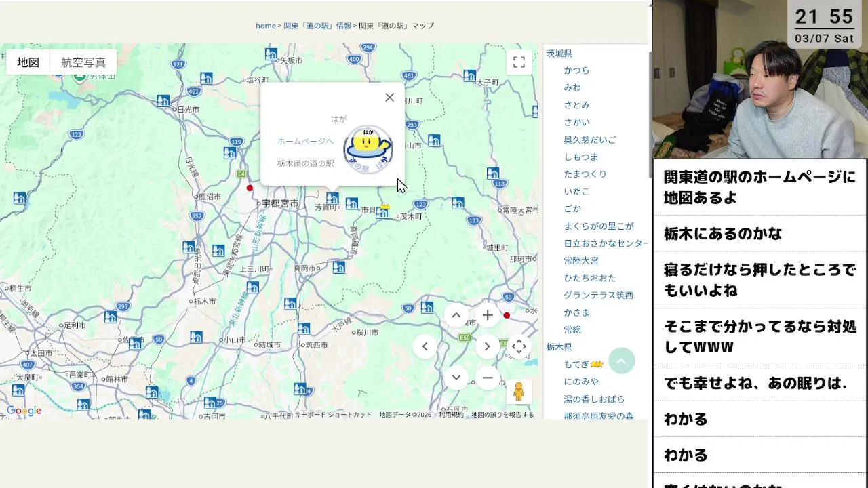Viewport: 868px width, 488px height.
Task: Select みわ in the station list
Action: point(573,87)
